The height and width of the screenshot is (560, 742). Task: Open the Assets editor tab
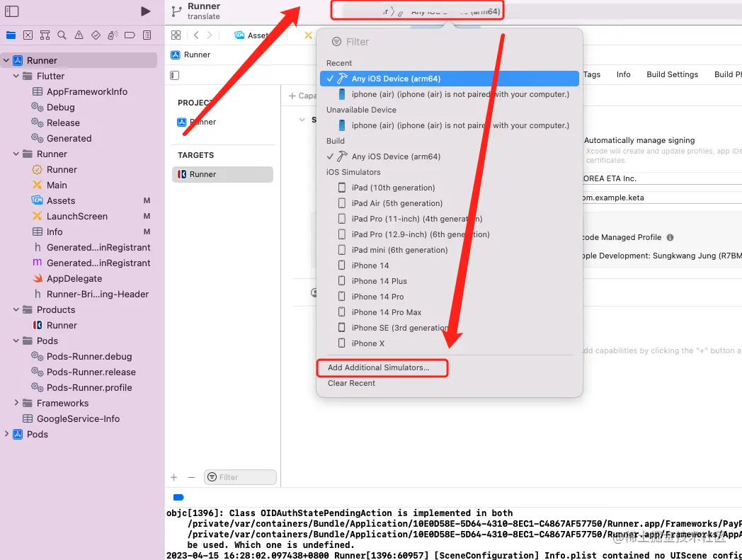pyautogui.click(x=252, y=35)
